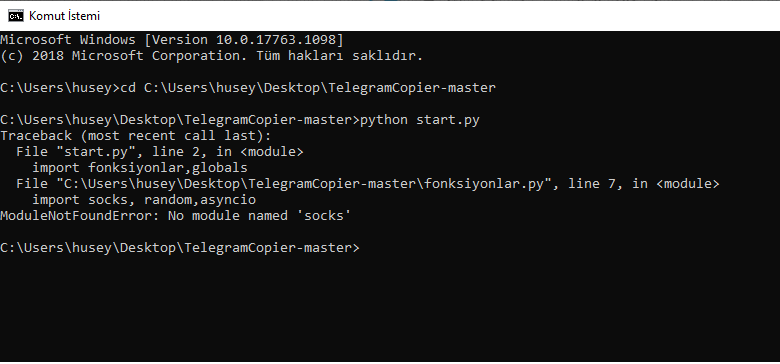The height and width of the screenshot is (364, 780).
Task: Click the last <module> text in traceback
Action: (687, 183)
